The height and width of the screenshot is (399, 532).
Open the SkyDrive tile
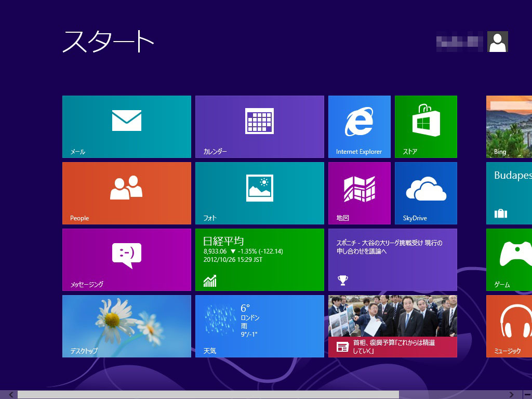click(x=426, y=193)
